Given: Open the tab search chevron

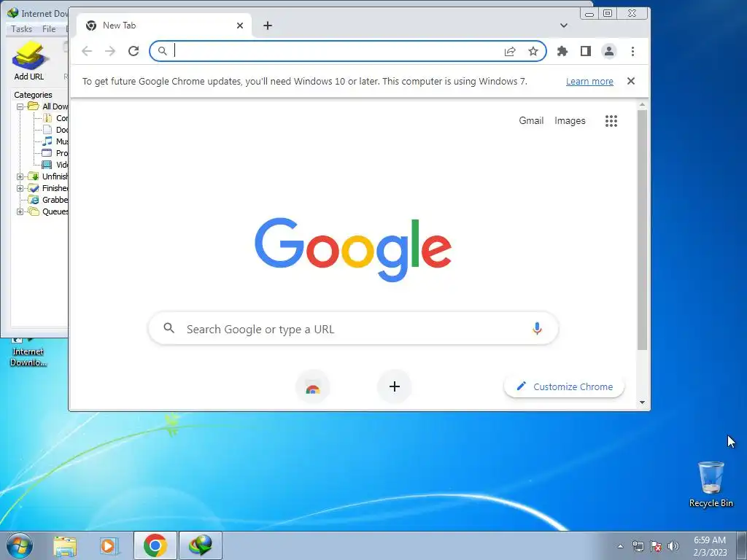Looking at the screenshot, I should click(564, 26).
